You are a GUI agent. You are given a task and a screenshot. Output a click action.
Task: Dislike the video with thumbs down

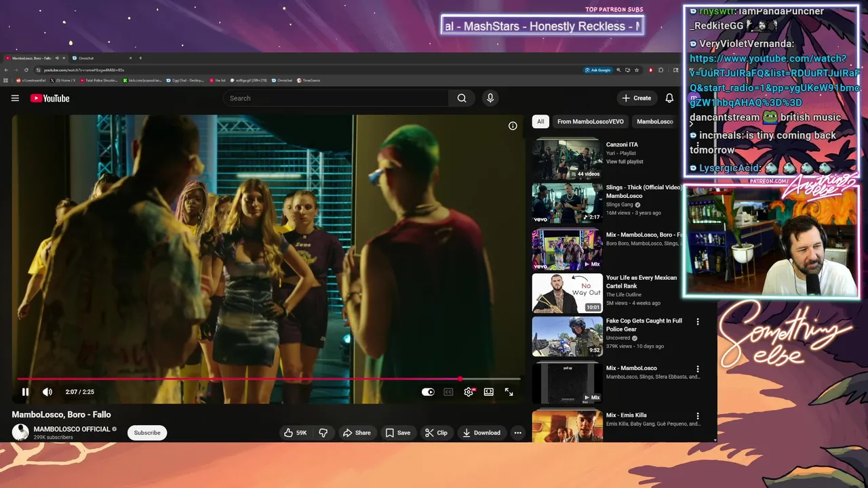pyautogui.click(x=323, y=432)
